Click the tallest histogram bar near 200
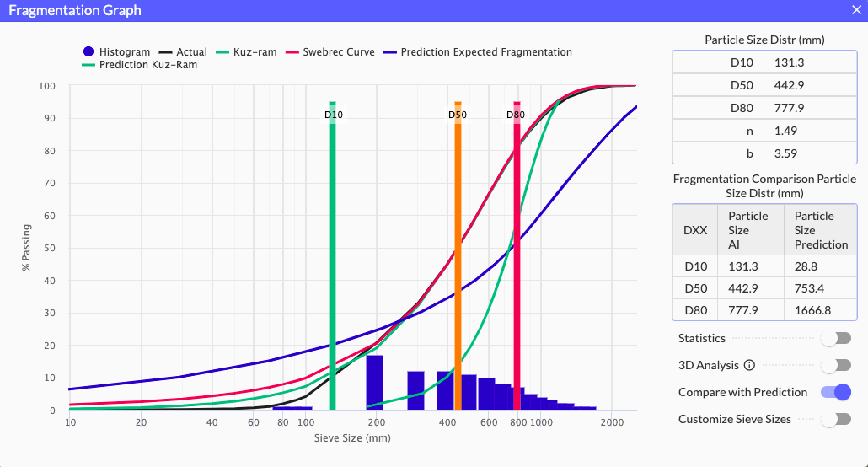Viewport: 868px width, 467px height. coord(374,382)
